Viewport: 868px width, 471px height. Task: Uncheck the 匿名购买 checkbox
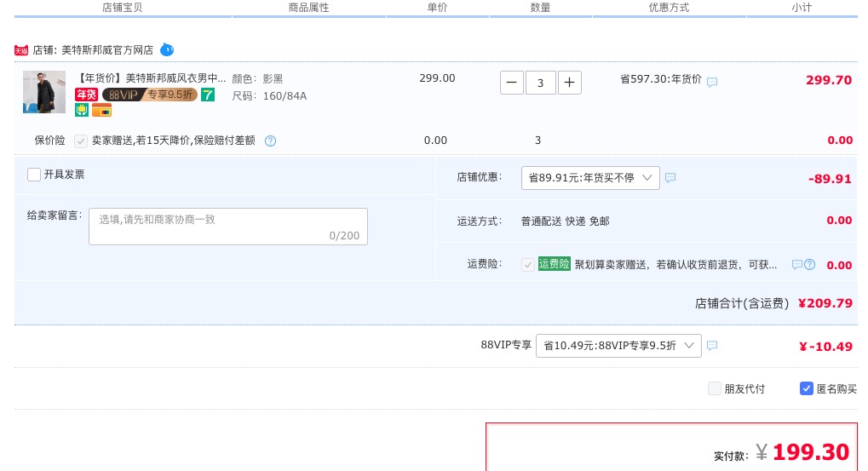pyautogui.click(x=807, y=388)
